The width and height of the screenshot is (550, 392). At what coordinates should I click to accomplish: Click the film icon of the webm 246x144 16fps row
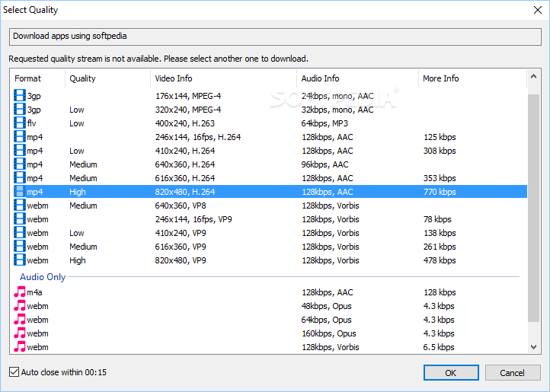20,219
